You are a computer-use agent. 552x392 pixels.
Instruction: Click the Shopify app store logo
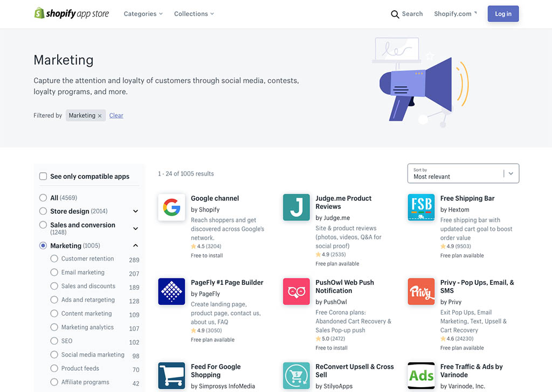click(72, 13)
